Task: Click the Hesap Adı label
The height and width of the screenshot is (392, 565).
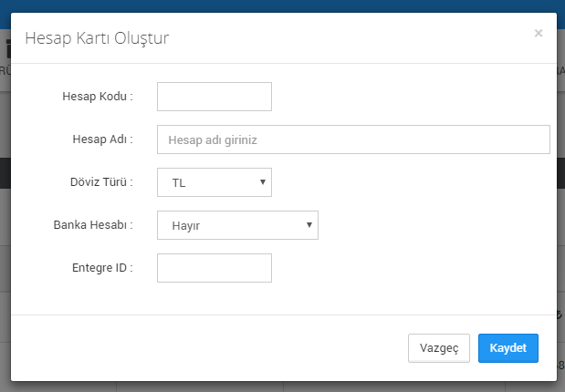Action: pyautogui.click(x=103, y=139)
